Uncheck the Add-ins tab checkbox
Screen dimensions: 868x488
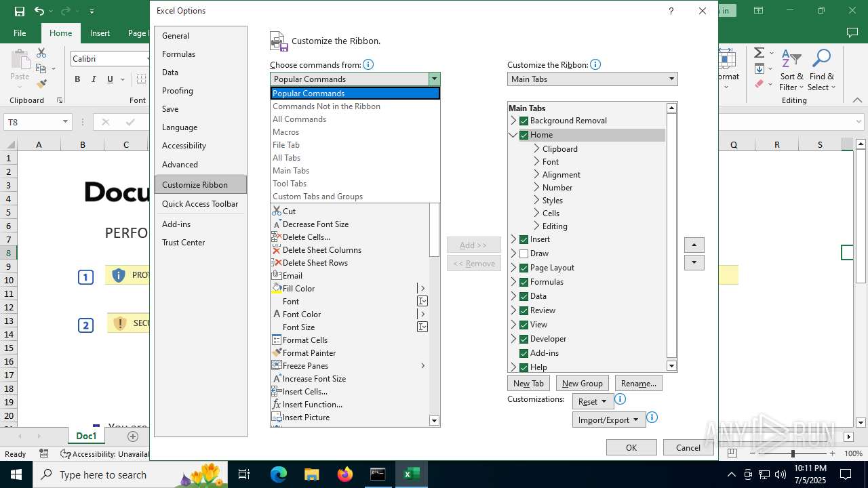tap(524, 353)
